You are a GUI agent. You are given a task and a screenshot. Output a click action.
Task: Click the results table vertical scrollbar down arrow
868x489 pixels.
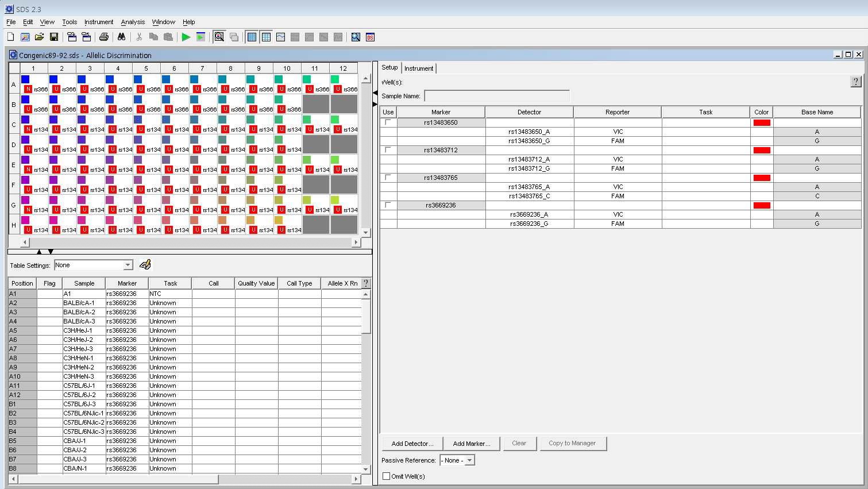click(366, 469)
